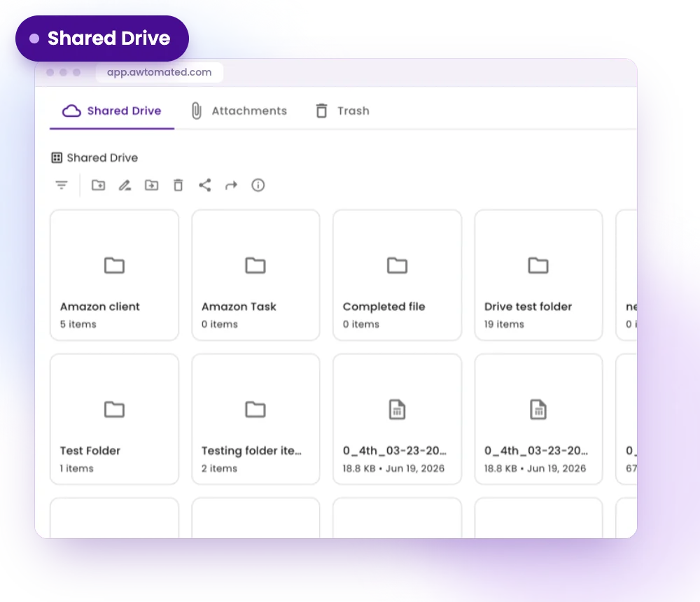Click the app.awtomated.com address bar

tap(160, 72)
